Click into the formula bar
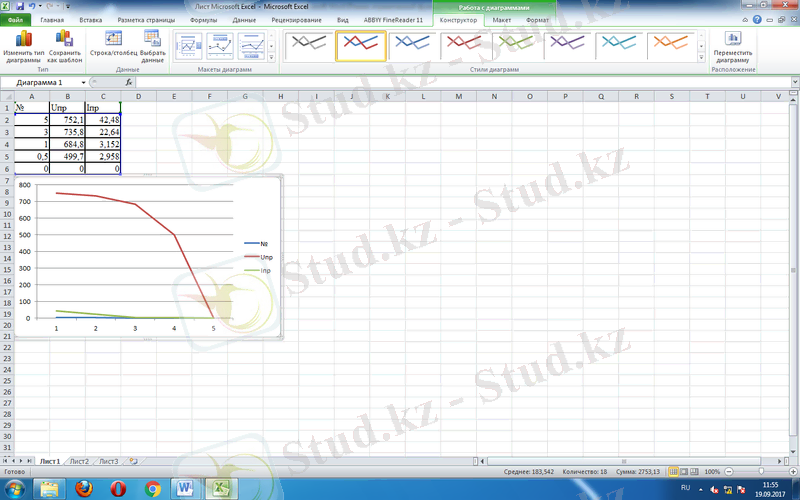This screenshot has height=500, width=800. click(x=463, y=83)
